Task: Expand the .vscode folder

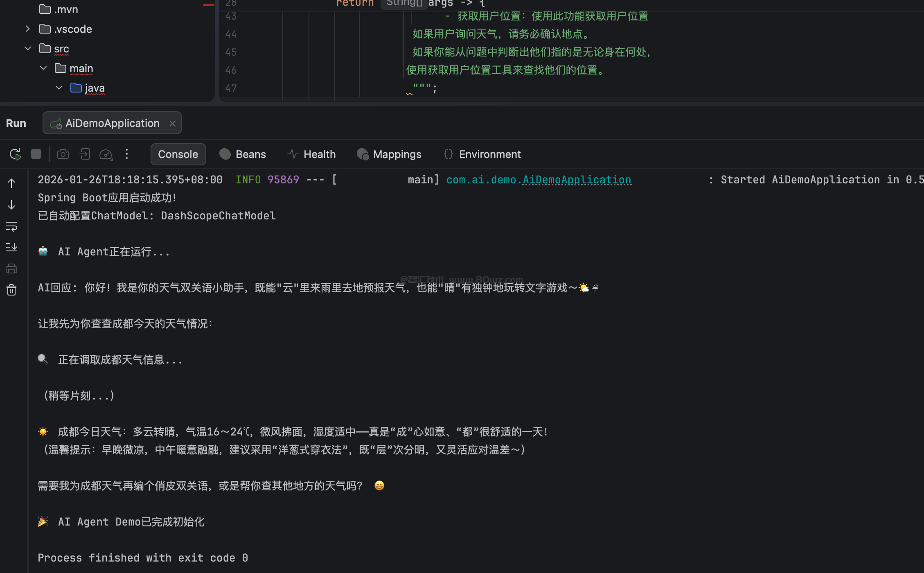Action: [x=27, y=29]
